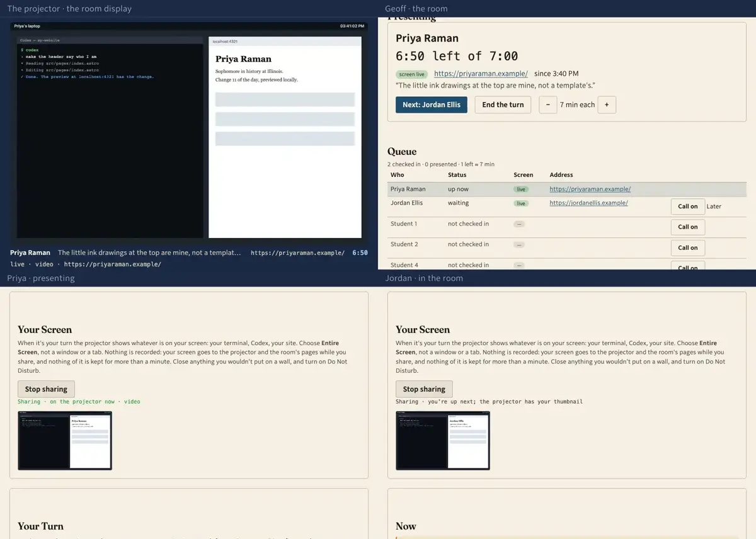End the turn for Priya
756x539 pixels.
503,105
